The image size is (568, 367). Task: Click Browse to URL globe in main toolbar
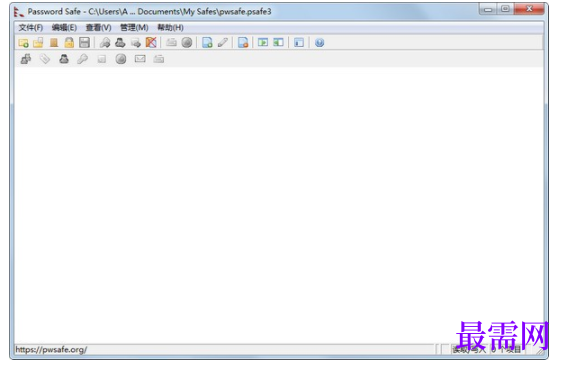(x=187, y=43)
